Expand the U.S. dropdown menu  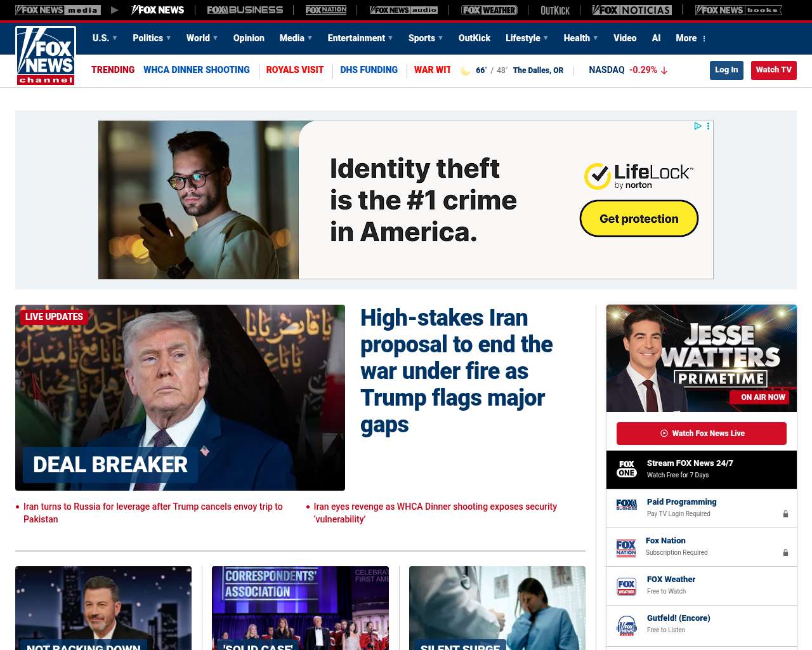(x=105, y=38)
